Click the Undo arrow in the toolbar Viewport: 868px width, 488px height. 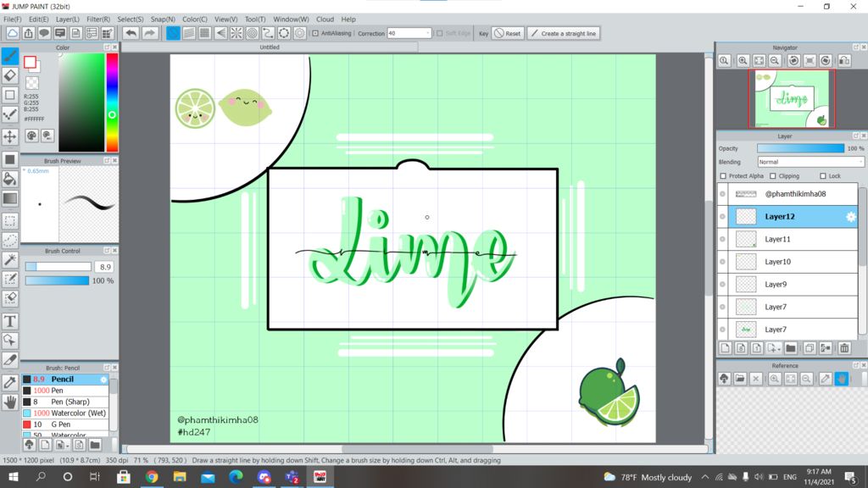(x=131, y=33)
